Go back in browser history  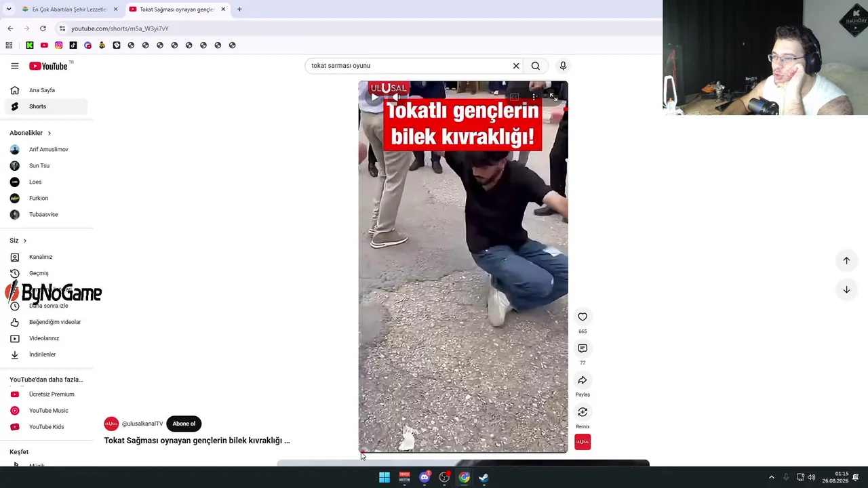pos(10,28)
